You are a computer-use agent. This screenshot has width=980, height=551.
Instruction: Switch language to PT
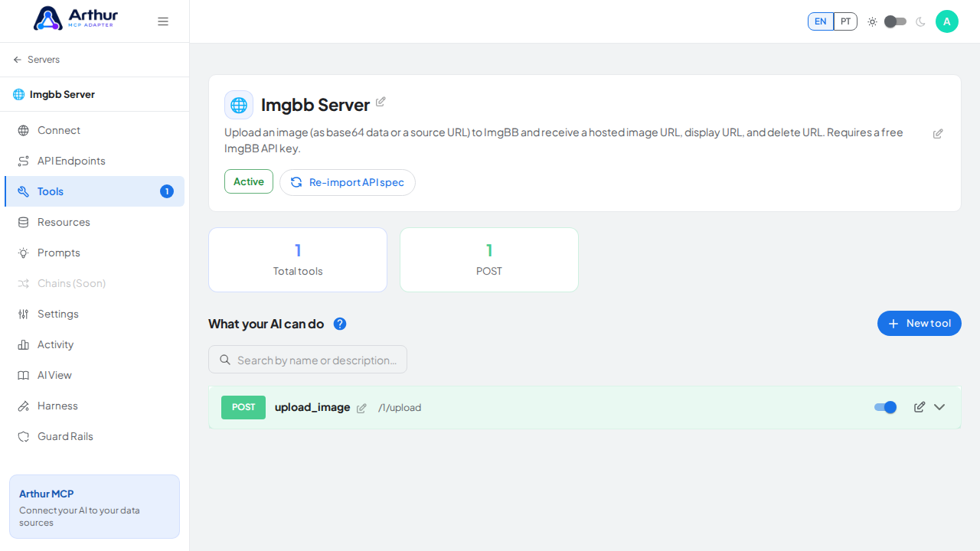pyautogui.click(x=845, y=21)
